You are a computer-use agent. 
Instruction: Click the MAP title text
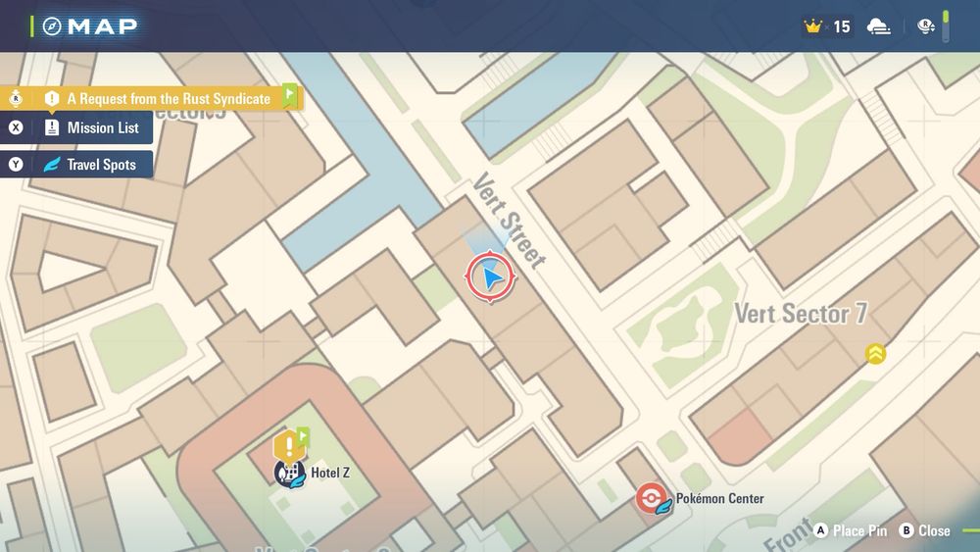pos(103,26)
